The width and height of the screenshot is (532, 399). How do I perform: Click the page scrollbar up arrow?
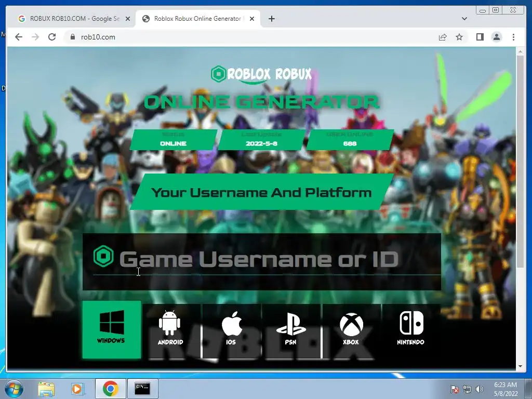click(520, 51)
